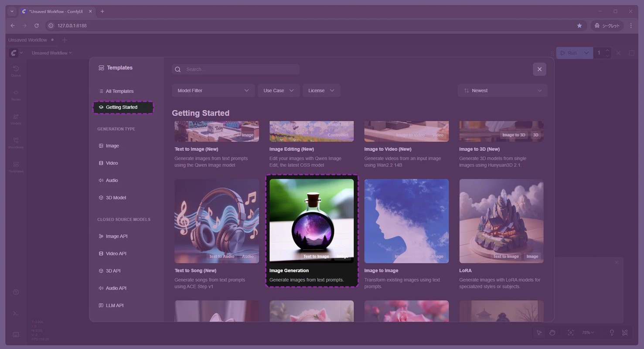Open the help question mark icon
Screen dimensions: 644x349
(x=16, y=292)
